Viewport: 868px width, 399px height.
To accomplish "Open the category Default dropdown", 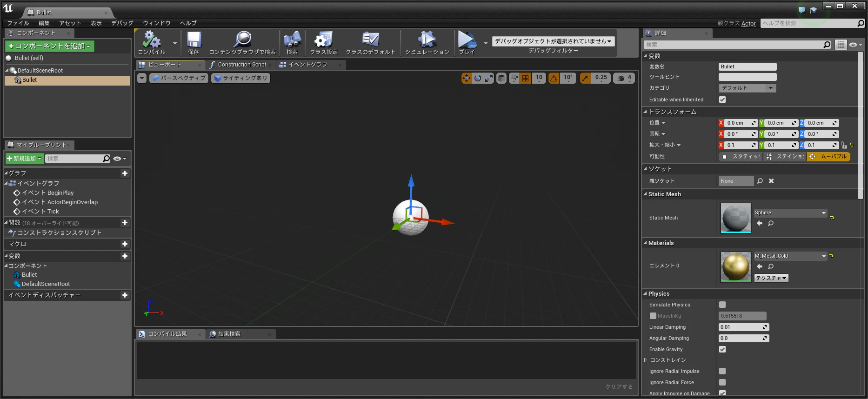I will point(748,88).
